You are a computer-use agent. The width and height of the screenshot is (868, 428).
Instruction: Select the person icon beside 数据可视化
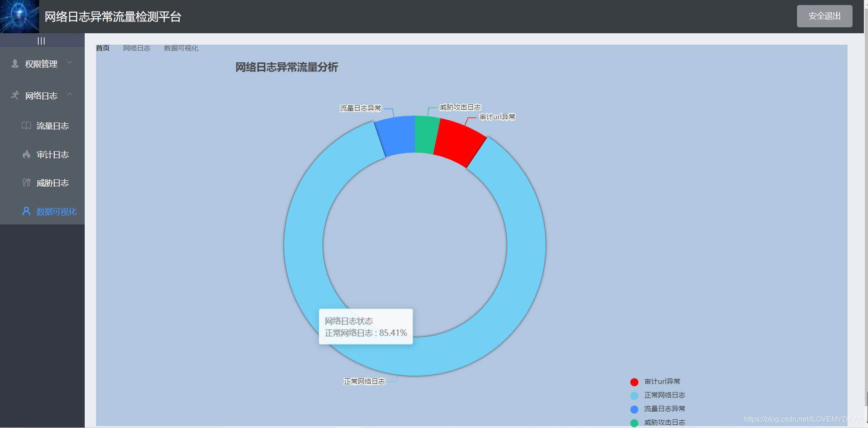[x=26, y=211]
